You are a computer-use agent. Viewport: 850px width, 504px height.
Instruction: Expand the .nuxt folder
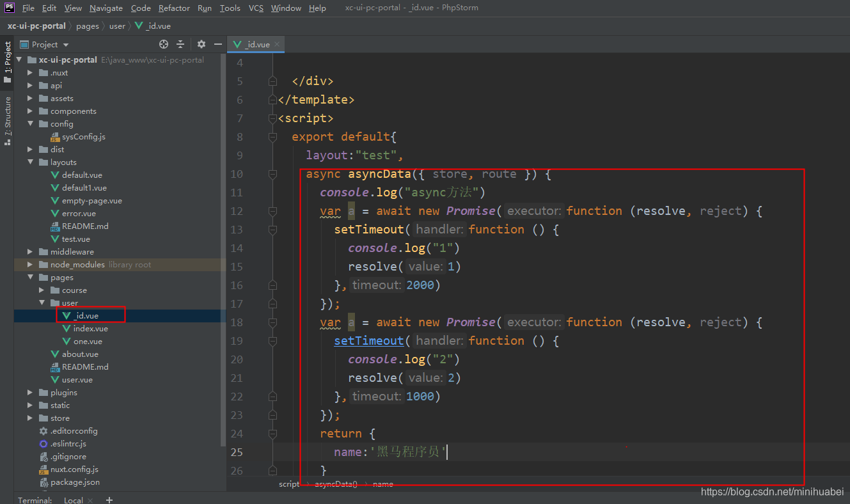pyautogui.click(x=30, y=72)
